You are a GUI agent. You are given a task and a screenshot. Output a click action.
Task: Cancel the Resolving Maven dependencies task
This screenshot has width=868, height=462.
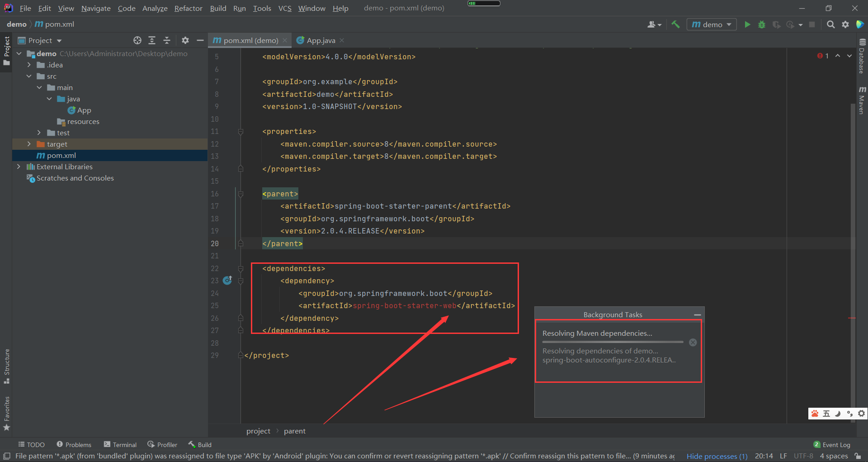point(693,343)
